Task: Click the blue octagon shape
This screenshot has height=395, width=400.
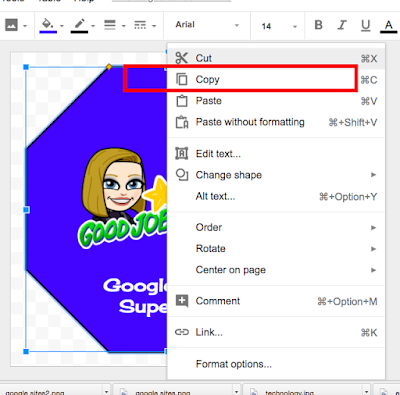Action: point(97,209)
